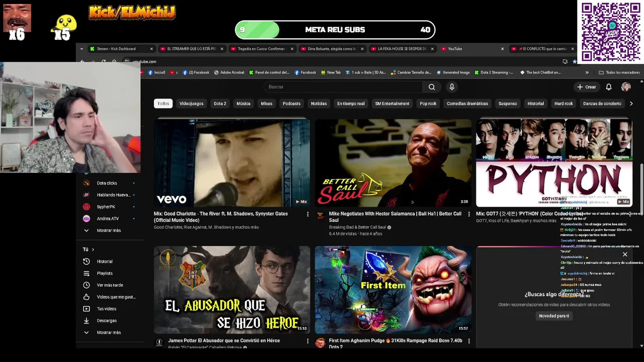Open the GOT7 PYTHON mix thumbnail

click(554, 163)
